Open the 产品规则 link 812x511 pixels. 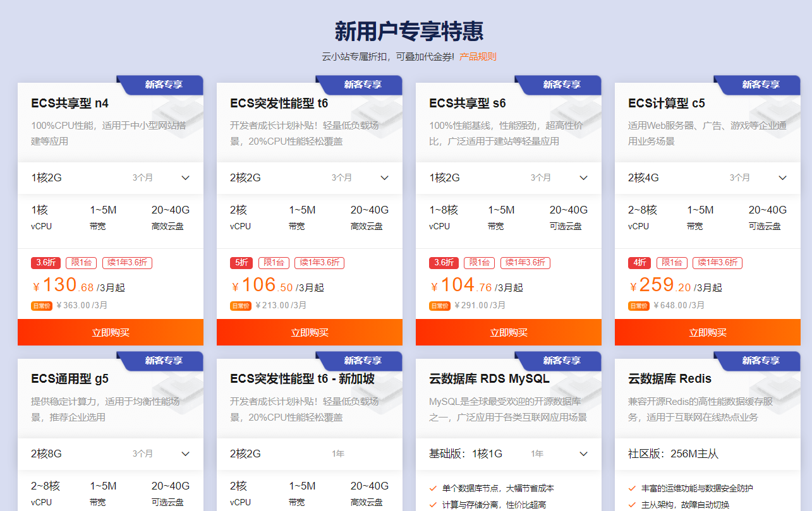point(478,57)
